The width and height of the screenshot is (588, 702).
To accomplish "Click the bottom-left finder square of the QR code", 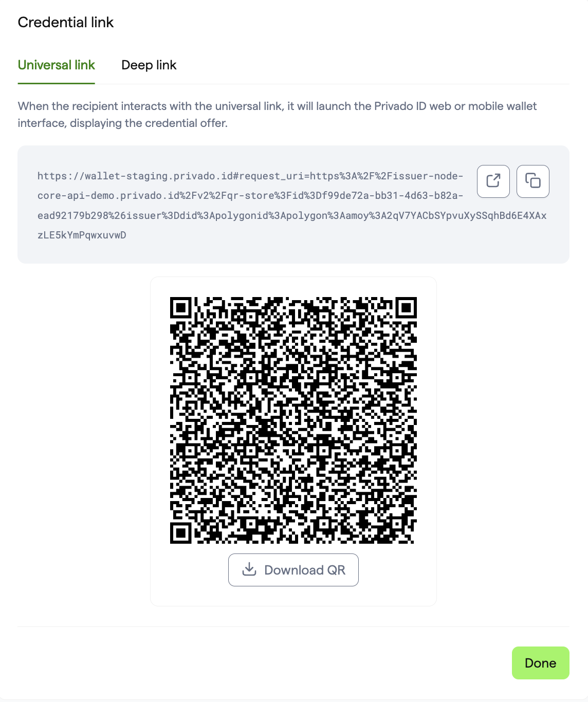I will (180, 533).
